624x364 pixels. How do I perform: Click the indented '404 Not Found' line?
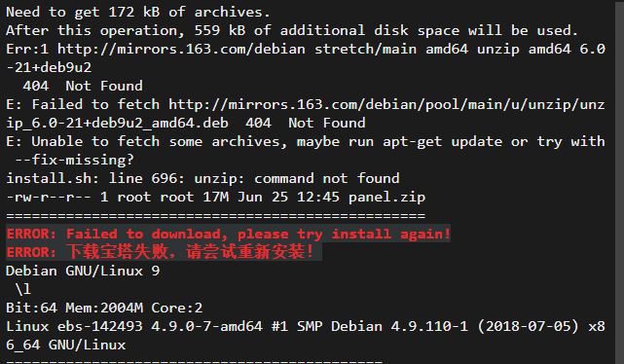83,86
